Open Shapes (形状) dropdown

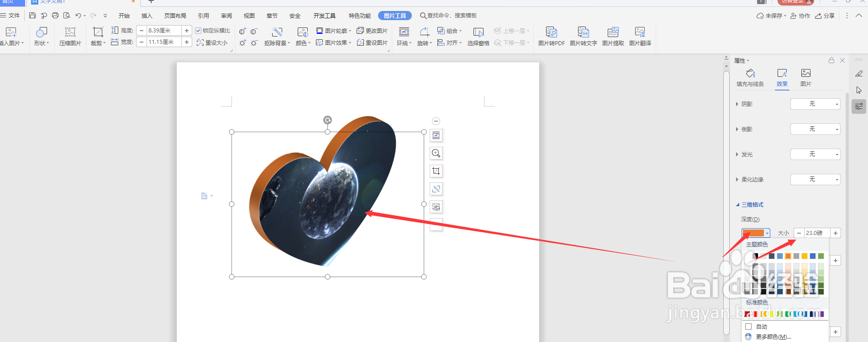click(x=41, y=43)
